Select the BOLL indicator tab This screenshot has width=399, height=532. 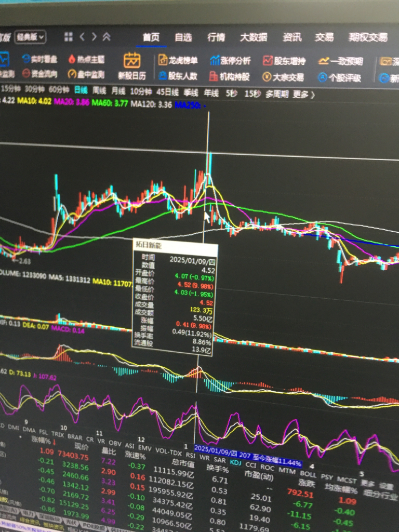(x=308, y=473)
